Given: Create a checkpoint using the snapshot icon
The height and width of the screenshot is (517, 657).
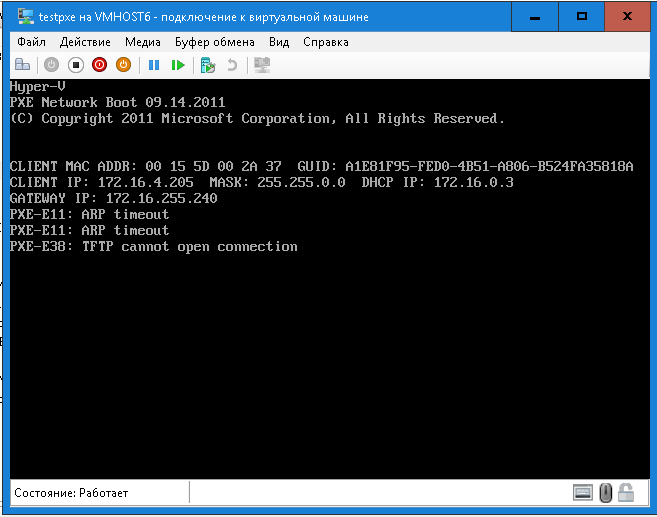Looking at the screenshot, I should [208, 65].
